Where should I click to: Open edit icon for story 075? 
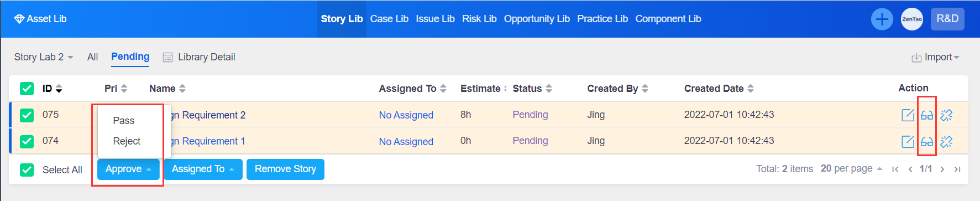click(908, 115)
